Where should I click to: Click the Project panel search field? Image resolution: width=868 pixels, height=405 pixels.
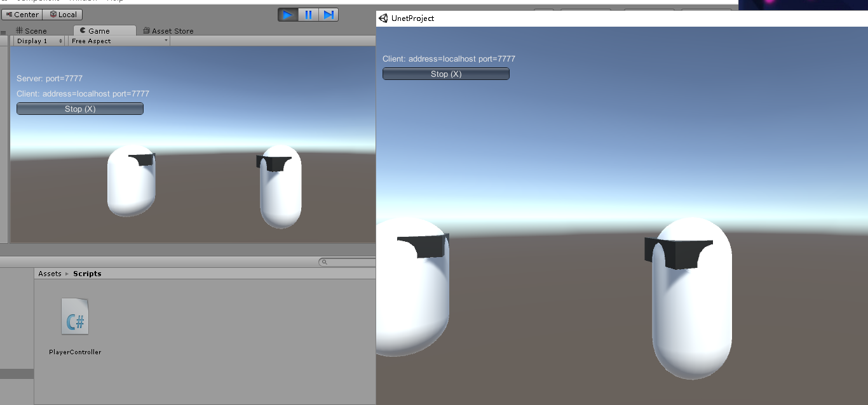point(348,262)
